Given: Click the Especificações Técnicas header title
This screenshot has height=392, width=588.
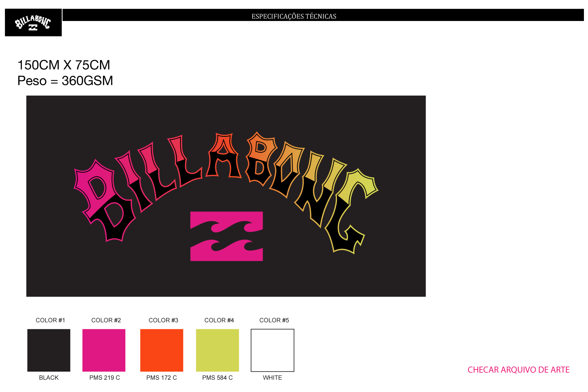Looking at the screenshot, I should tap(294, 16).
